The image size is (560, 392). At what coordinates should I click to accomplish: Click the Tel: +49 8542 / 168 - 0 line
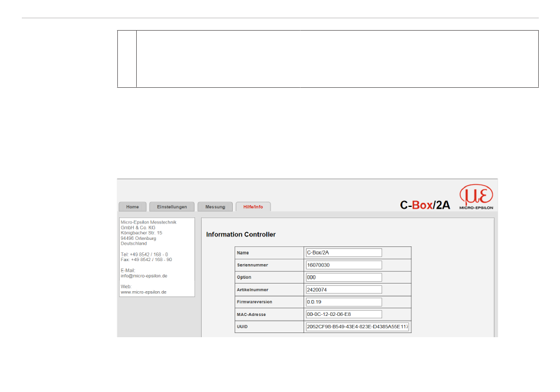pyautogui.click(x=144, y=255)
